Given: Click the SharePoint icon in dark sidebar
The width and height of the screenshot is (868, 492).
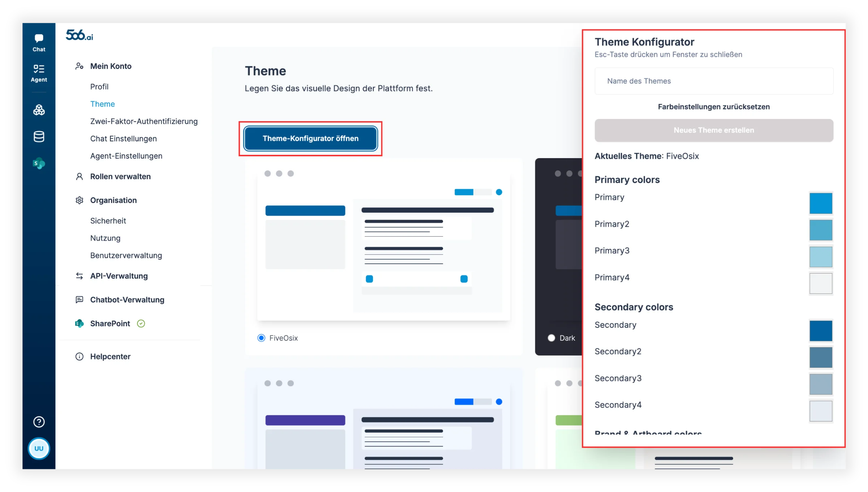Looking at the screenshot, I should tap(39, 164).
